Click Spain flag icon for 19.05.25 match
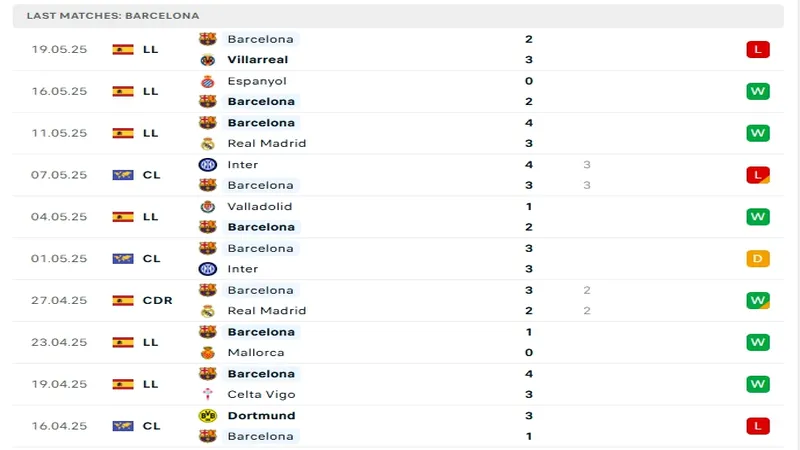 coord(123,49)
